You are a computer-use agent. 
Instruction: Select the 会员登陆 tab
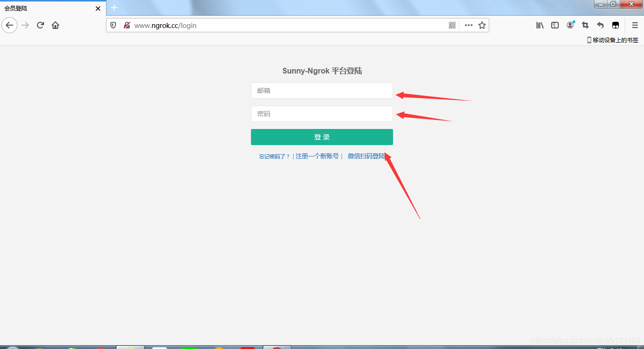point(53,8)
